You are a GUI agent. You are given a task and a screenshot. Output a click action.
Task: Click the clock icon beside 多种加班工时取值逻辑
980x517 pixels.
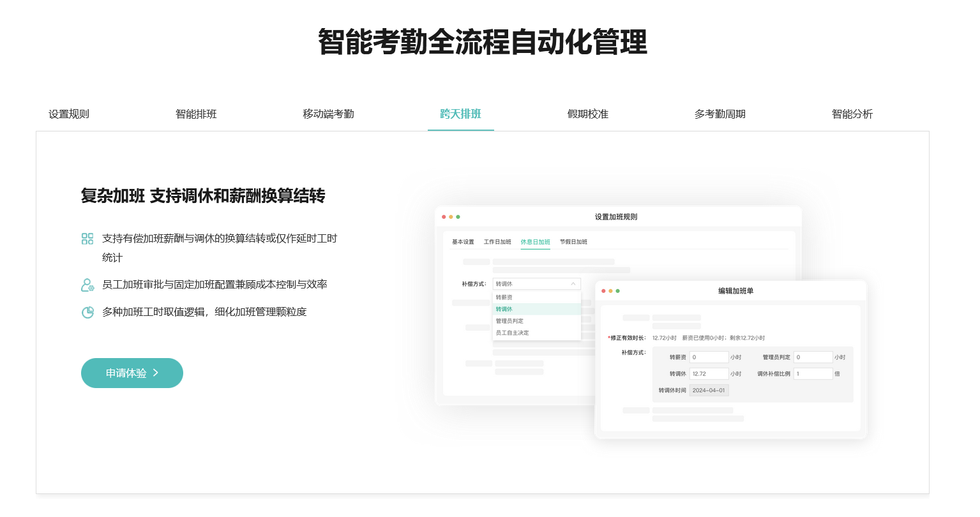coord(87,311)
